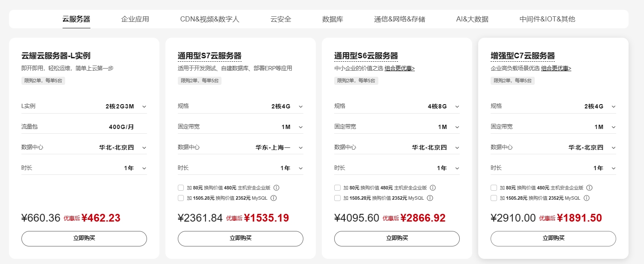Click the 主机安全企业版 info icon on 通用型S6 card
Screen dimensions: 644x264
coord(433,187)
